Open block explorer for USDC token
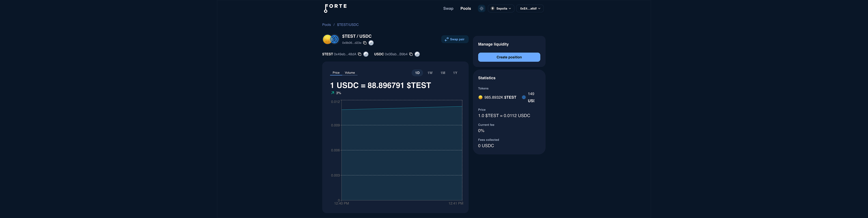 417,54
